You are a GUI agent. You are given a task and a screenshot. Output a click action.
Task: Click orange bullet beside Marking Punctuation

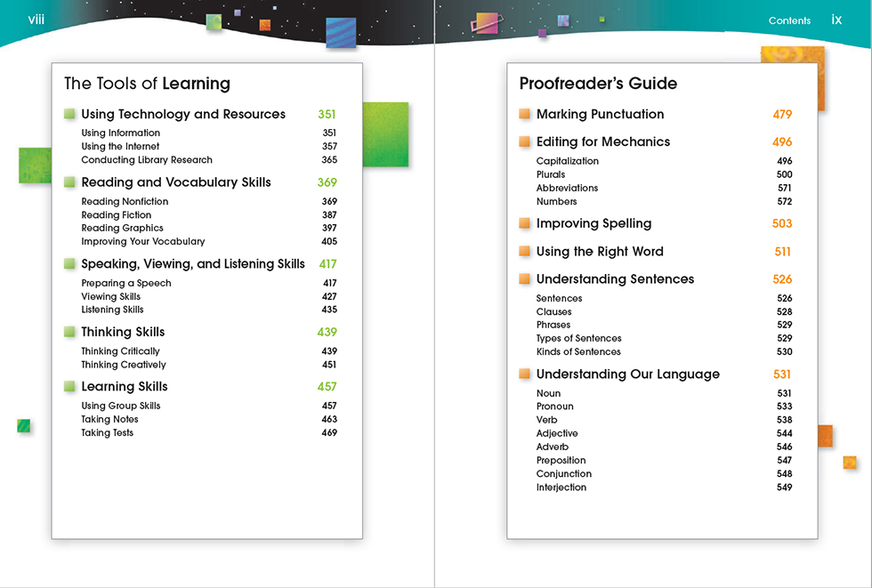click(x=525, y=114)
